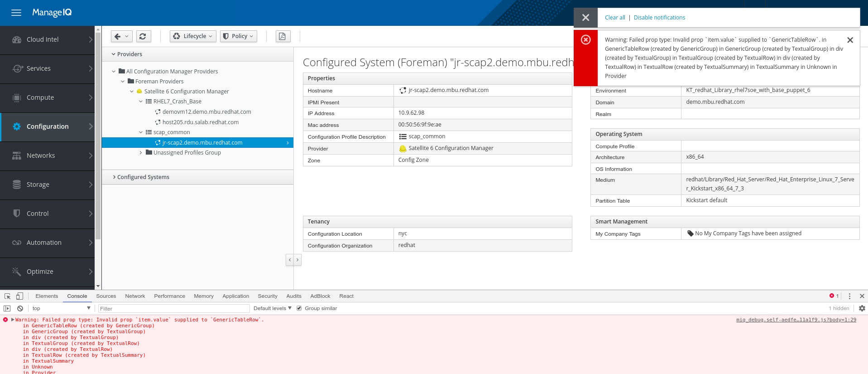Screen dimensions: 868x374
Task: Open the Satellite 6 Configuration Manager tree node
Action: [187, 92]
